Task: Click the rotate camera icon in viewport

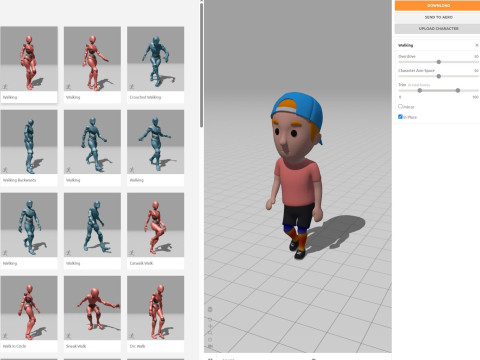Action: [x=210, y=319]
